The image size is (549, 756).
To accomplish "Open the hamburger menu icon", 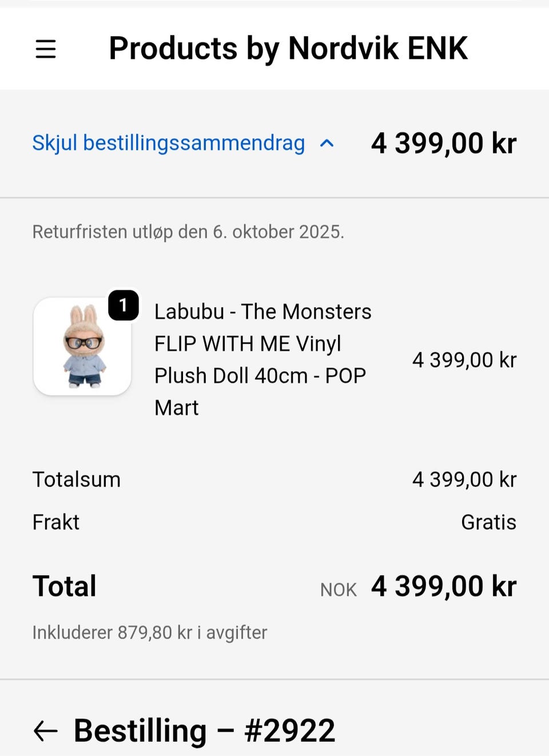I will 46,49.
